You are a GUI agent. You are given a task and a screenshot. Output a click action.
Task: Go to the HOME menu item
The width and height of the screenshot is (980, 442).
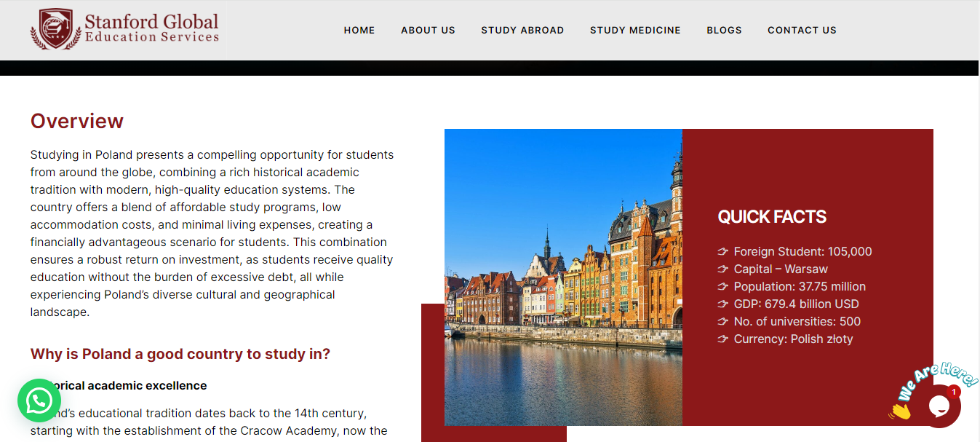tap(359, 30)
